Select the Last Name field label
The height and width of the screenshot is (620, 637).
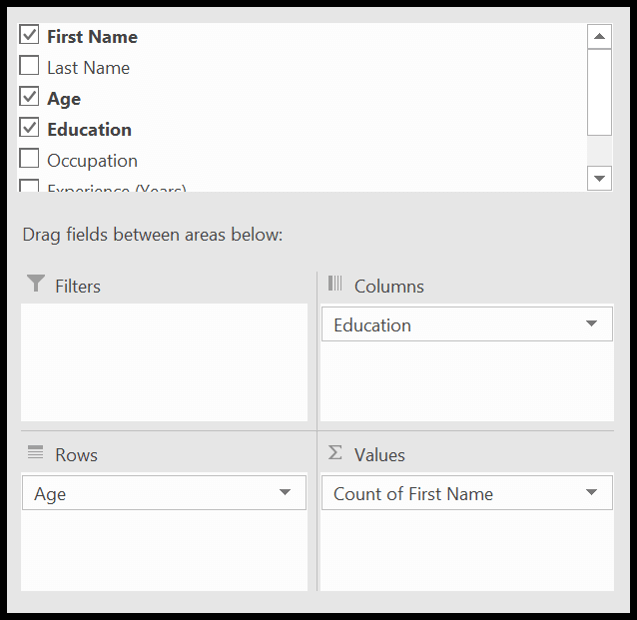89,68
